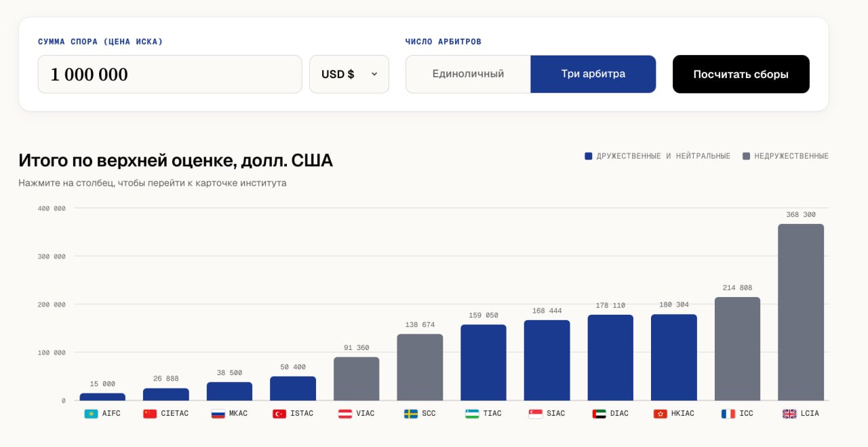Open the TIAC bar in the chart
Image resolution: width=868 pixels, height=447 pixels.
[x=484, y=362]
